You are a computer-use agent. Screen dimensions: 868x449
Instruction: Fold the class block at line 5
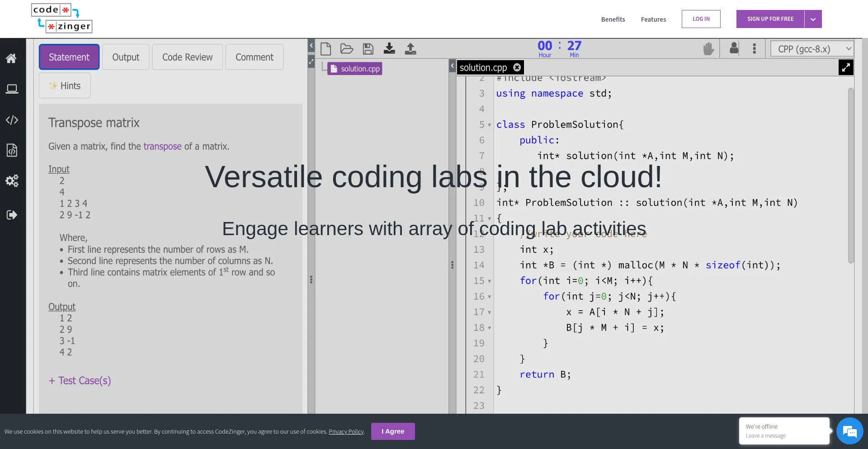click(489, 125)
